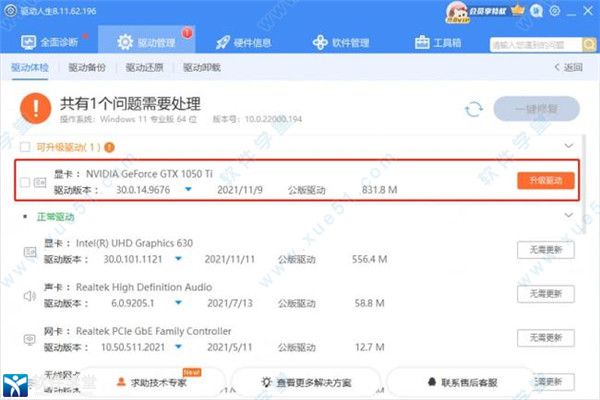Click 无需更新 button for Intel UHD Graphics
600x400 pixels.
(x=546, y=250)
